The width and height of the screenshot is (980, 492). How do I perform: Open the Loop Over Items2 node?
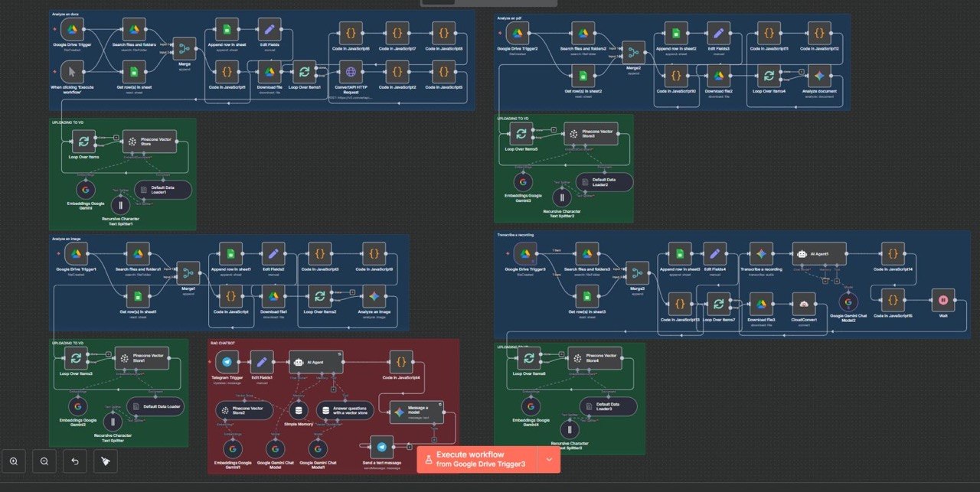(319, 295)
